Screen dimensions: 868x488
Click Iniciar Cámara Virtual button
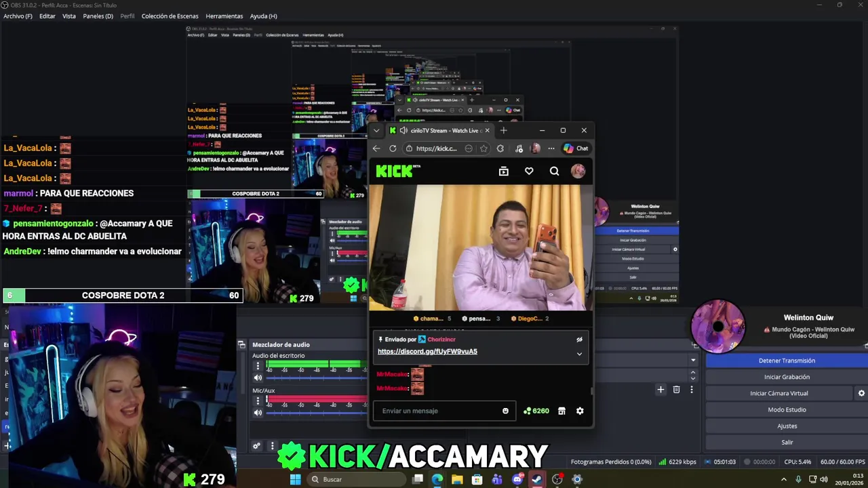[778, 393]
